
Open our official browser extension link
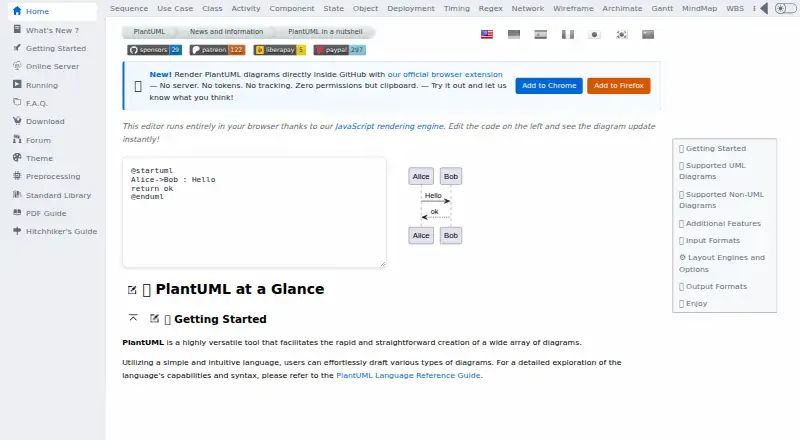445,75
